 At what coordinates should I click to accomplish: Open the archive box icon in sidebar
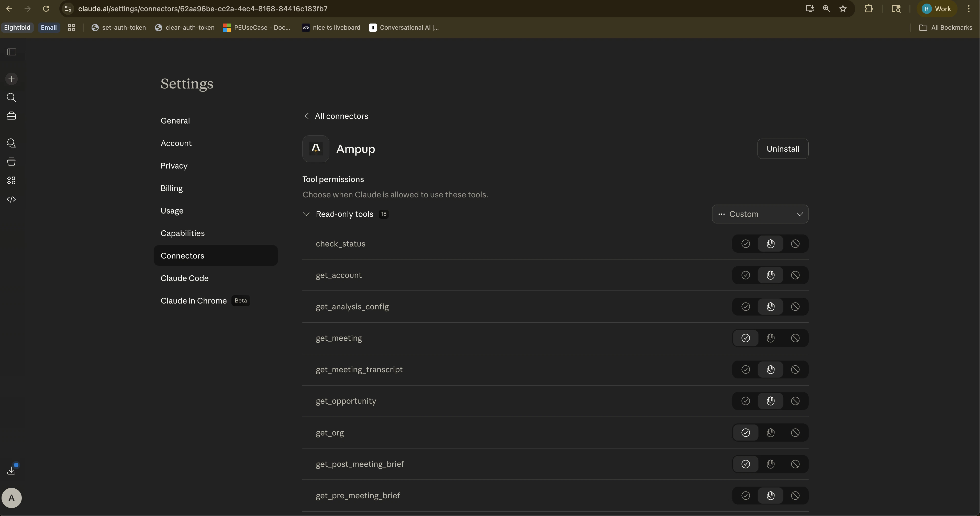[11, 161]
